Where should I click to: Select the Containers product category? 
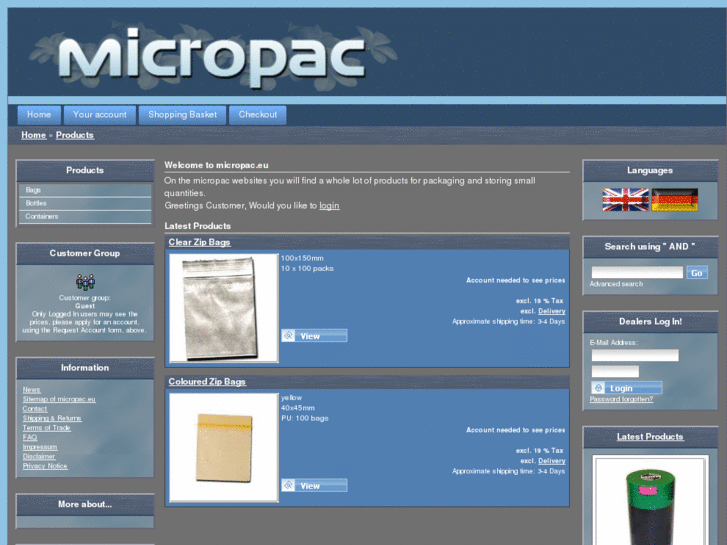(x=85, y=217)
